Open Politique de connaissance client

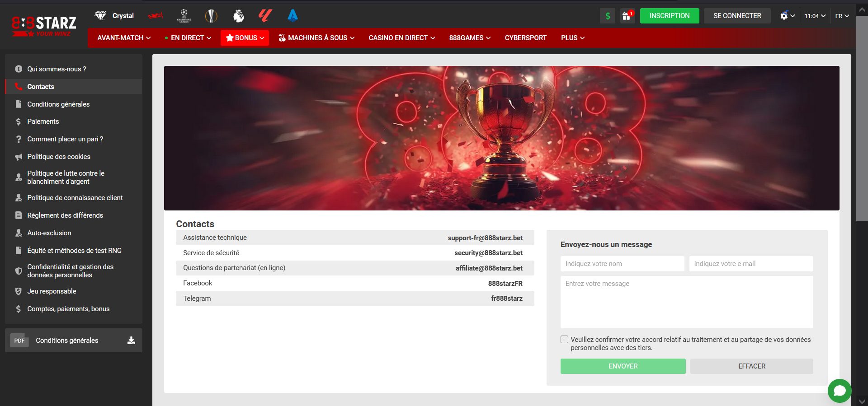pyautogui.click(x=74, y=198)
